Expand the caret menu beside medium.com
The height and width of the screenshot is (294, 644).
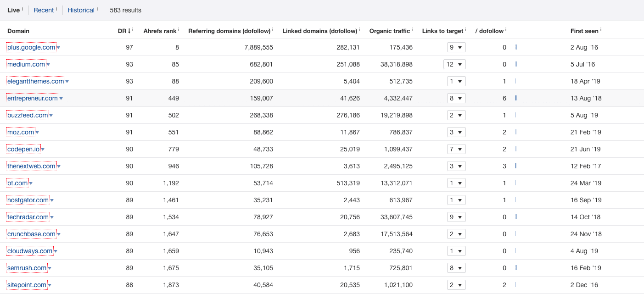point(48,65)
